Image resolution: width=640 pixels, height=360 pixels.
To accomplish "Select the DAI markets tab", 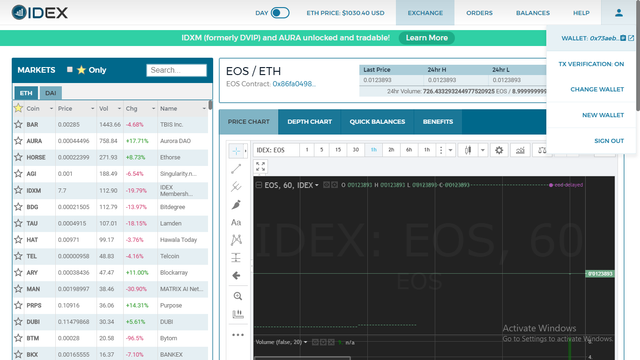I will [x=51, y=93].
